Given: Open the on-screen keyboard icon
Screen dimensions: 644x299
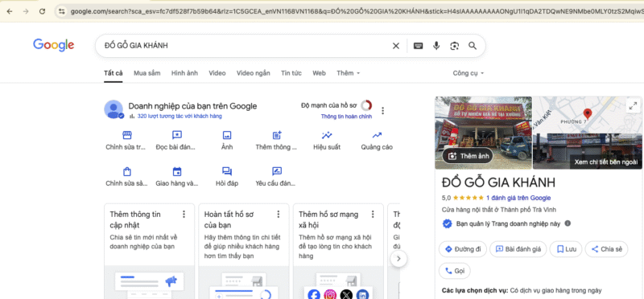Looking at the screenshot, I should coord(418,46).
